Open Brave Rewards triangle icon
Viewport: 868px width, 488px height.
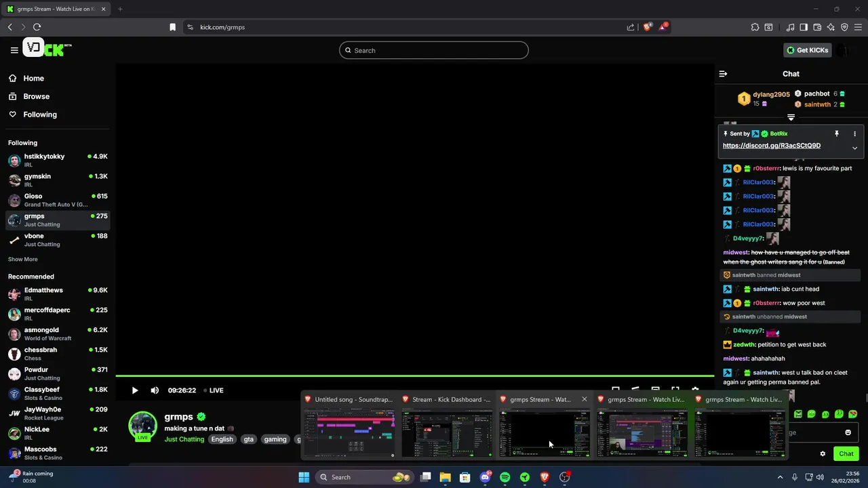click(663, 27)
